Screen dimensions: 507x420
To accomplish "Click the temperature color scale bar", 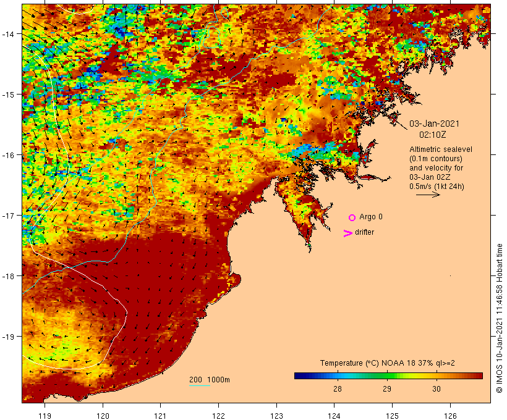I will [x=388, y=376].
